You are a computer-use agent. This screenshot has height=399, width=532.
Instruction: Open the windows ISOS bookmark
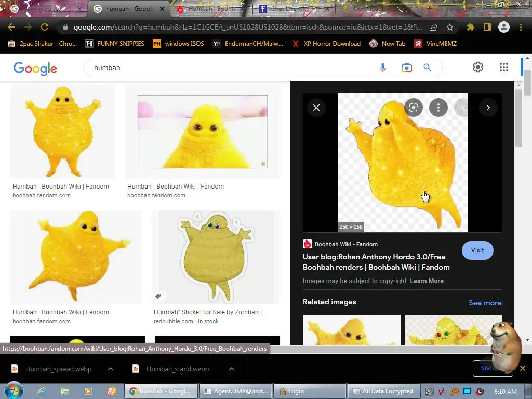[x=179, y=44]
